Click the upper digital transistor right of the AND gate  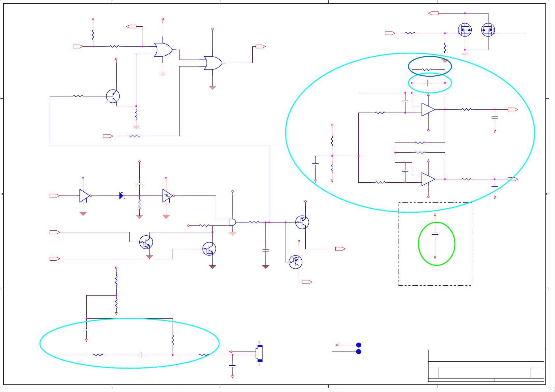point(302,222)
